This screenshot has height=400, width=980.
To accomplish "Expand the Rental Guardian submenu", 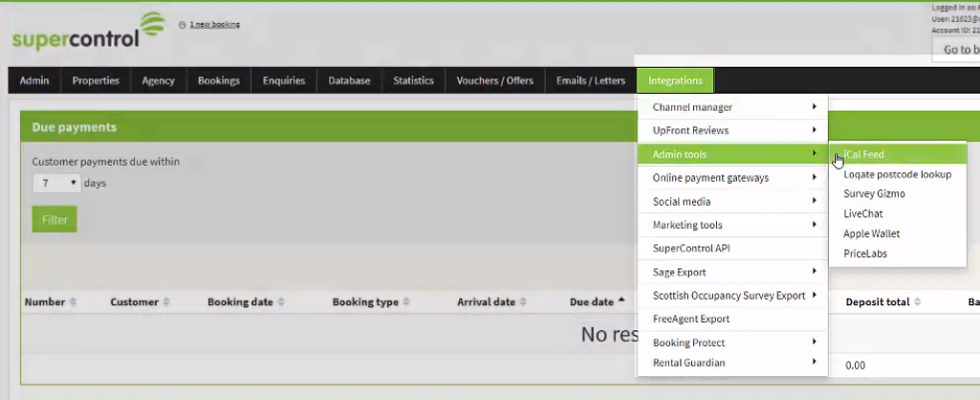I will [x=732, y=363].
